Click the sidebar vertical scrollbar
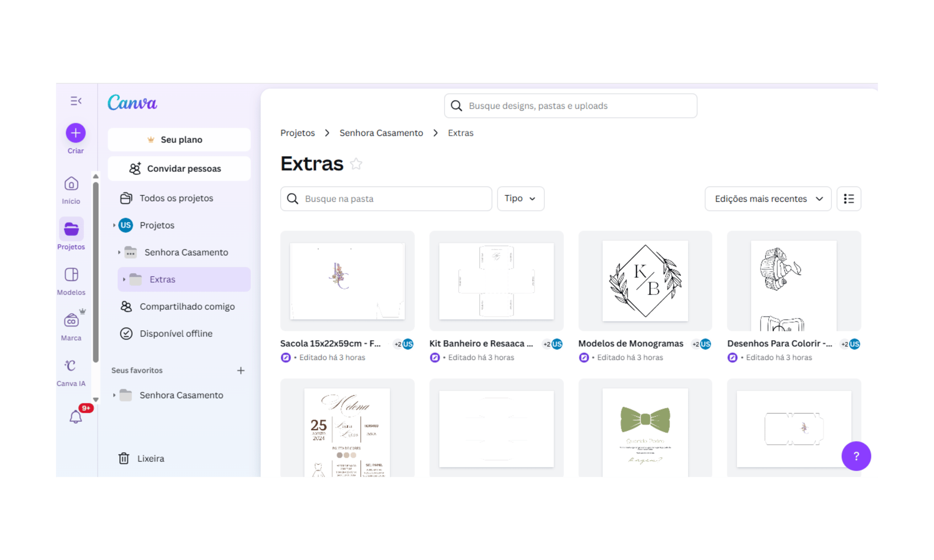This screenshot has width=934, height=560. click(x=96, y=272)
